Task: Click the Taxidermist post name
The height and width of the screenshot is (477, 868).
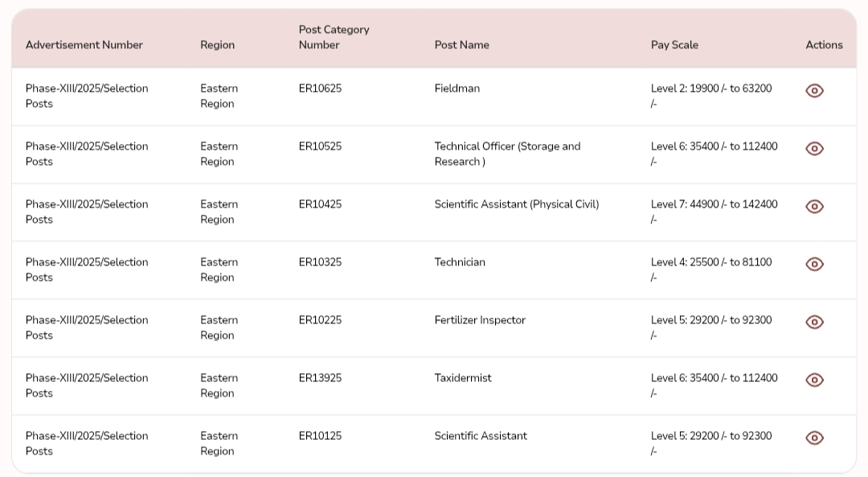Action: click(x=463, y=378)
